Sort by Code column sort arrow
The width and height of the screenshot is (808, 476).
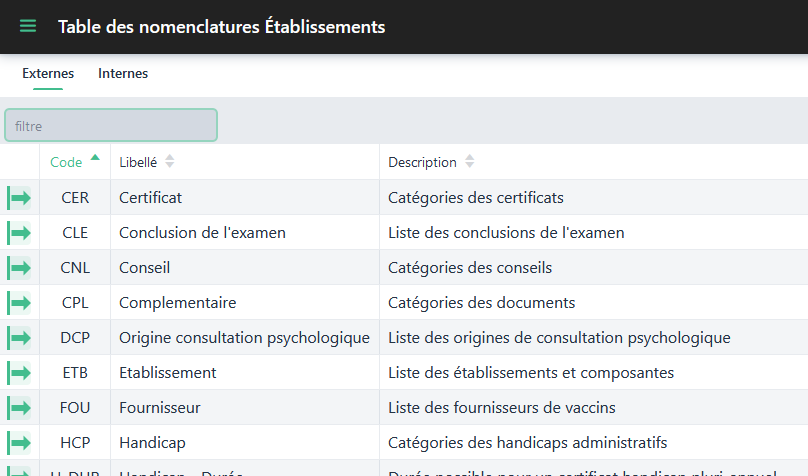pos(95,159)
